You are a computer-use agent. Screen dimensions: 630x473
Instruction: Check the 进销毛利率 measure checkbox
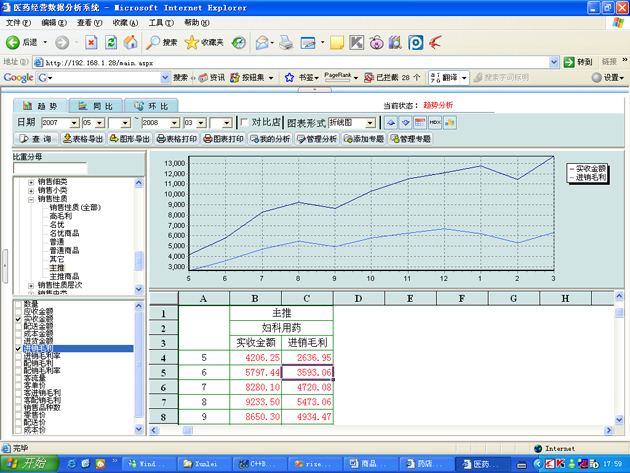(x=18, y=356)
